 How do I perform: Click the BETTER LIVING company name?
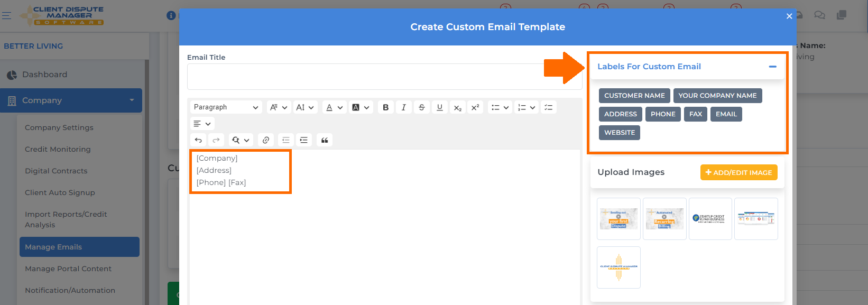pyautogui.click(x=33, y=46)
